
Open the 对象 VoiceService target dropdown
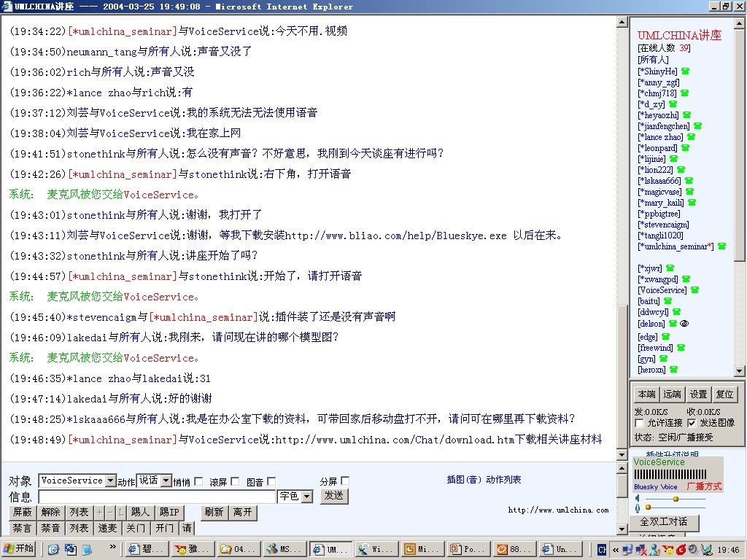[111, 481]
